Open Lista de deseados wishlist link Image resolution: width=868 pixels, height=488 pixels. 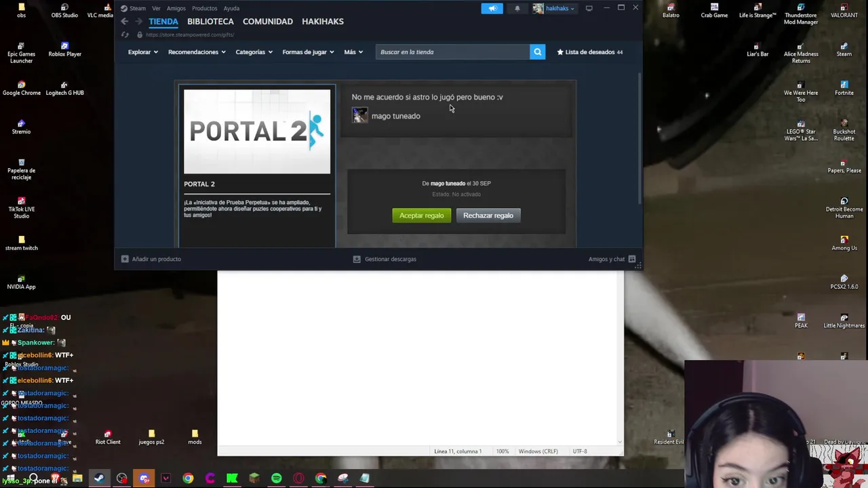590,52
